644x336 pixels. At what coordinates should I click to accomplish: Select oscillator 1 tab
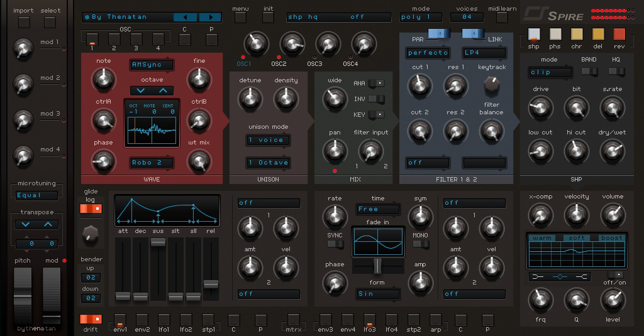coord(92,39)
